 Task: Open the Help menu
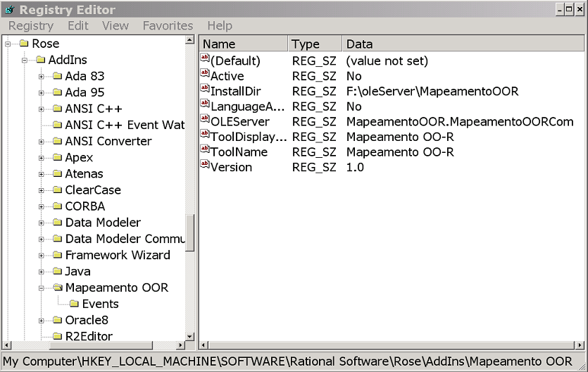tap(220, 26)
